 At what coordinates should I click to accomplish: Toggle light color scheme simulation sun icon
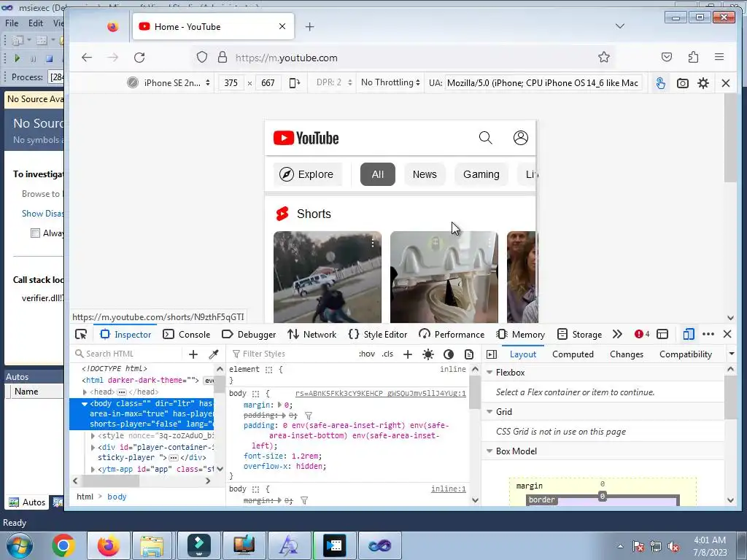coord(427,354)
